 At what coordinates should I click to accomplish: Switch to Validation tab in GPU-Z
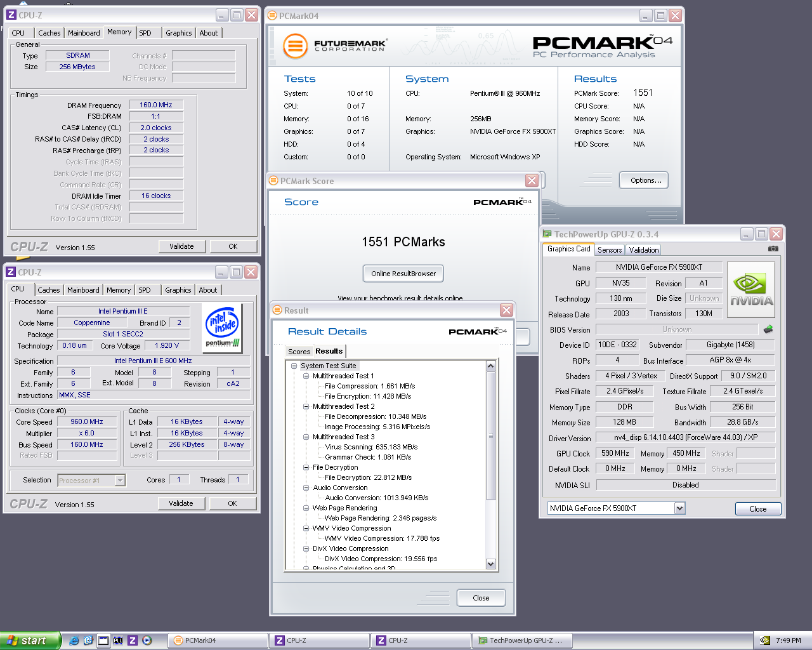coord(644,250)
